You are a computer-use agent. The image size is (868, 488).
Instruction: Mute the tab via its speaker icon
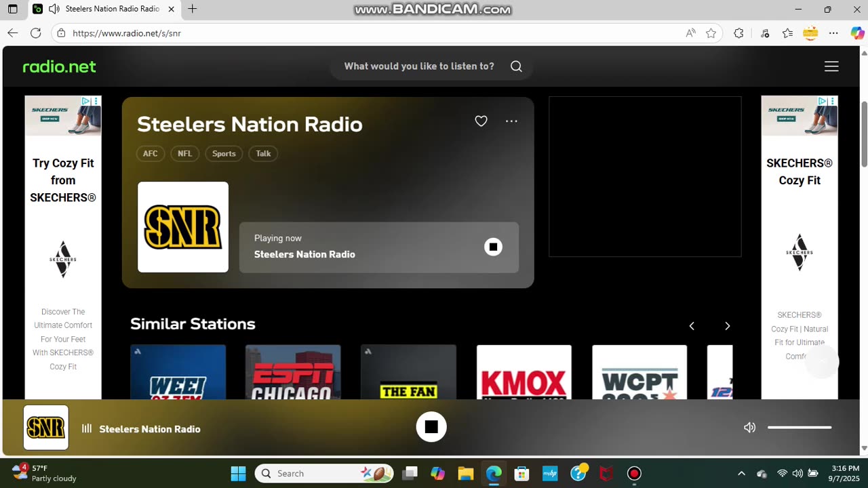54,9
